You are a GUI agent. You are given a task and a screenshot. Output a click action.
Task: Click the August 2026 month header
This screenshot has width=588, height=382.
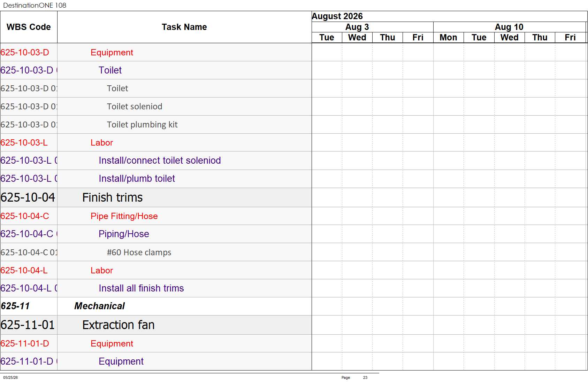337,16
